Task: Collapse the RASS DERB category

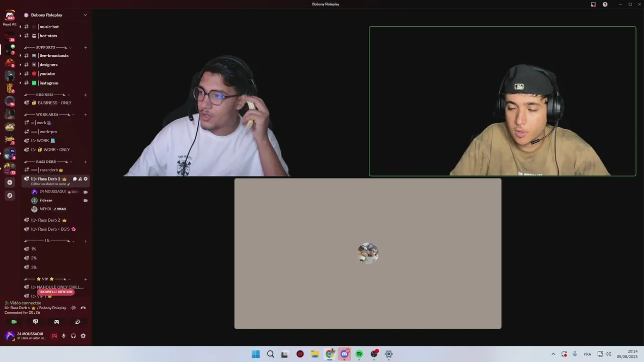Action: 47,162
